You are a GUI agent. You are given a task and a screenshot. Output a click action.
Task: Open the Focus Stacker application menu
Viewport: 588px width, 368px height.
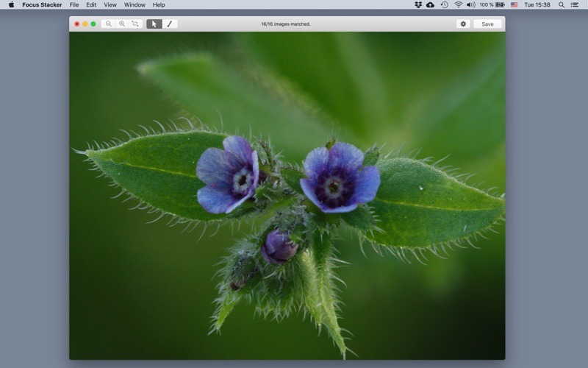coord(42,5)
